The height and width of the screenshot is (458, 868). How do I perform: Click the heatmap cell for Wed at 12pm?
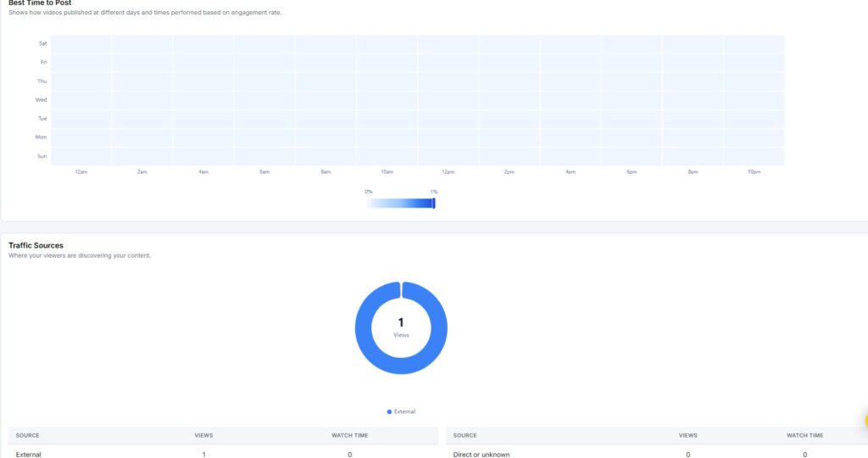[x=448, y=100]
